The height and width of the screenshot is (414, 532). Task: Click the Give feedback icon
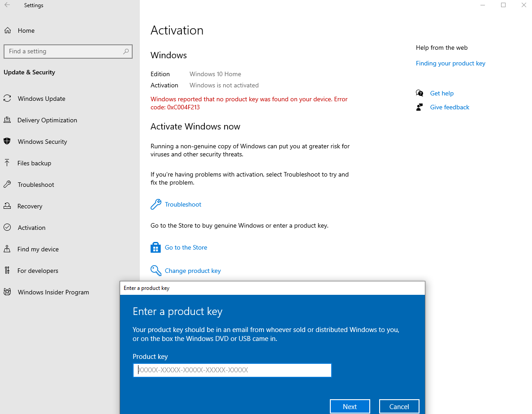420,107
